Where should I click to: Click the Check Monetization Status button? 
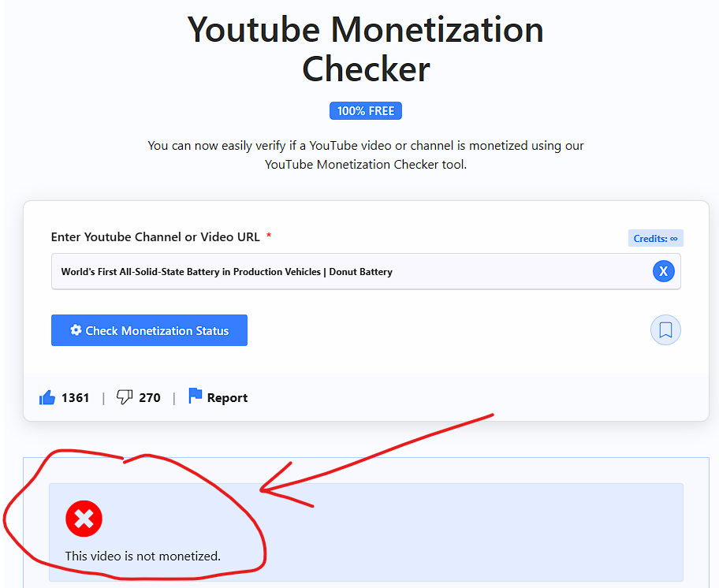(x=149, y=330)
